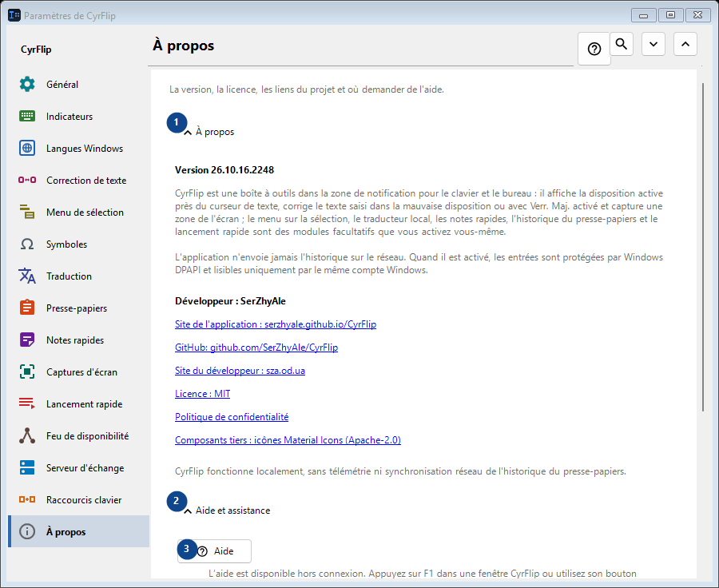Open the Feu de disponibilité icon
Viewport: 719px width, 588px height.
[x=27, y=435]
